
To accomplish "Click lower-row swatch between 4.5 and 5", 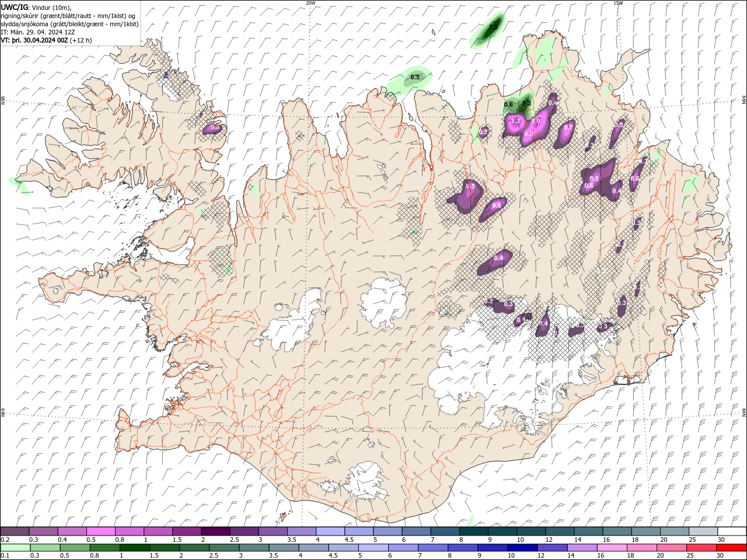I will pos(343,548).
